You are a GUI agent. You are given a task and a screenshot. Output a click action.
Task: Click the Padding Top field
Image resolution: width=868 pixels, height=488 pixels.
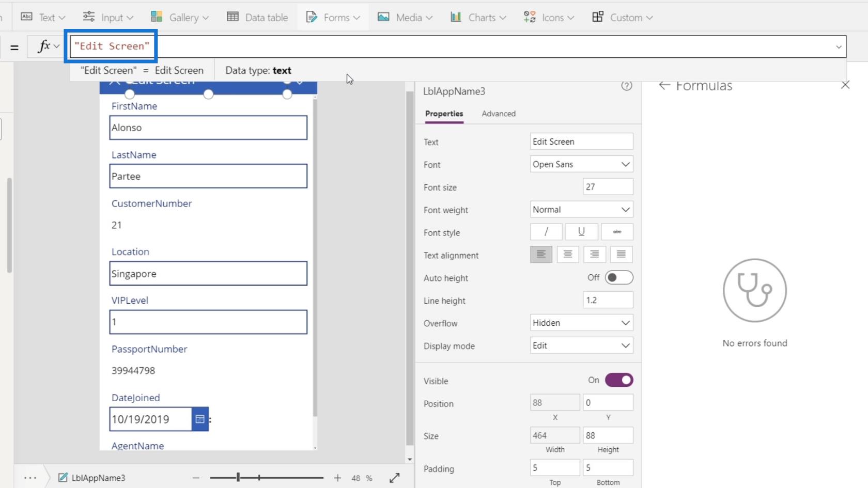click(x=555, y=468)
